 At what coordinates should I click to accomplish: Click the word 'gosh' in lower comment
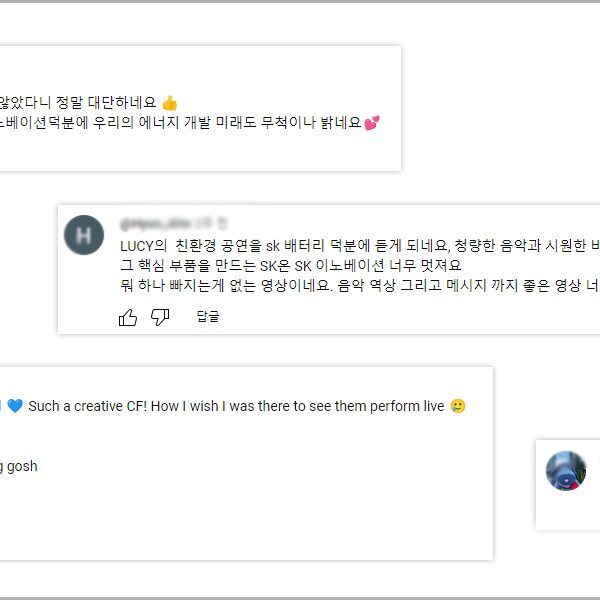22,466
